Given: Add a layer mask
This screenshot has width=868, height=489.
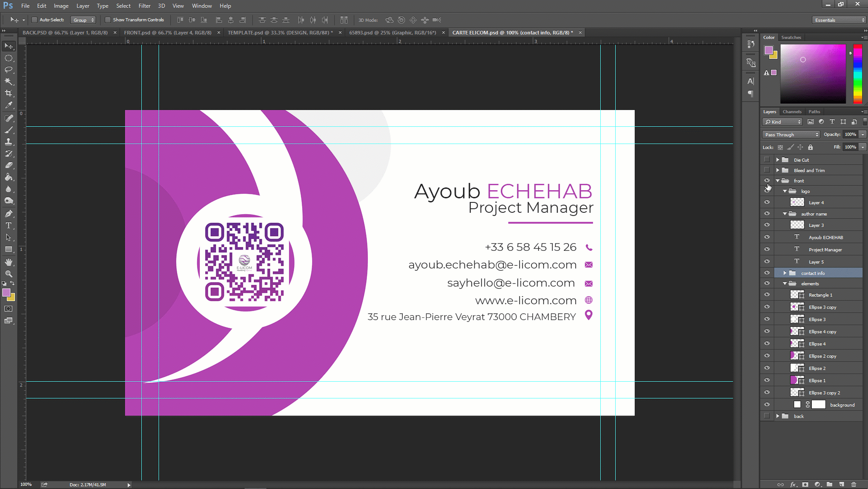Looking at the screenshot, I should tap(805, 484).
